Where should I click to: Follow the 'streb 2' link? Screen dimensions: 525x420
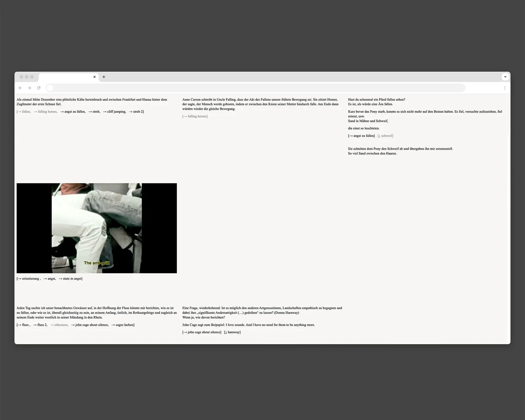[x=138, y=112]
